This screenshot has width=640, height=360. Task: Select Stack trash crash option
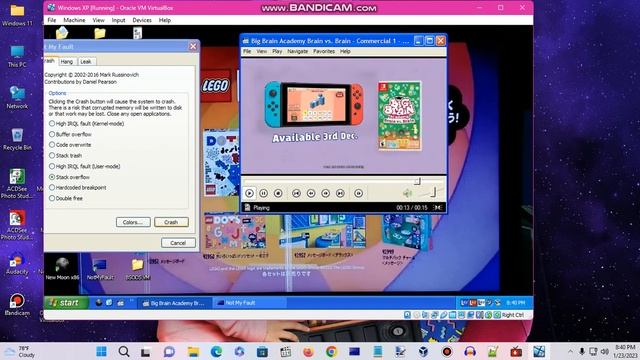pos(65,156)
